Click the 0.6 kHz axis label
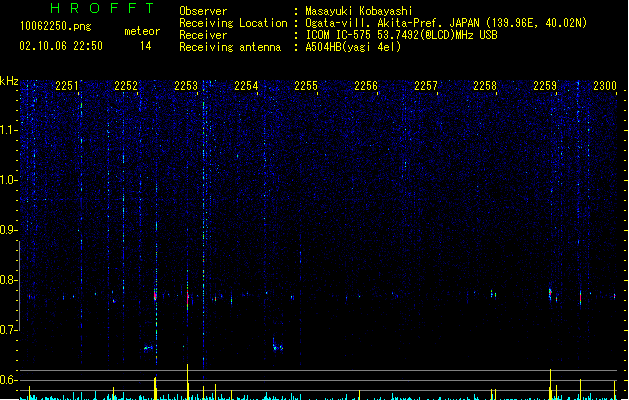Viewport: 629px width, 400px height. point(8,380)
